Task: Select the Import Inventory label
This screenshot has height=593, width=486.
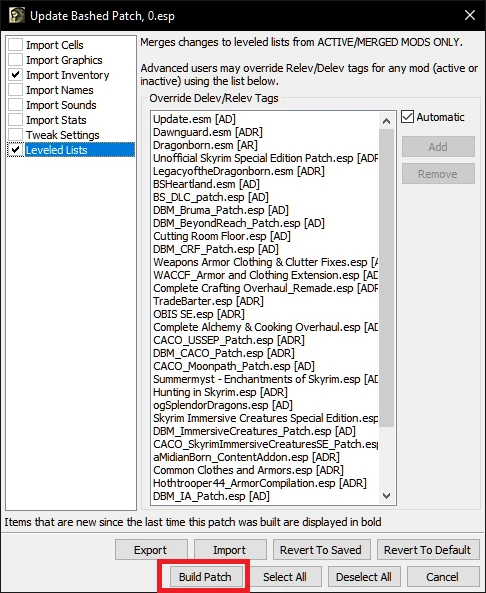Action: coord(68,75)
